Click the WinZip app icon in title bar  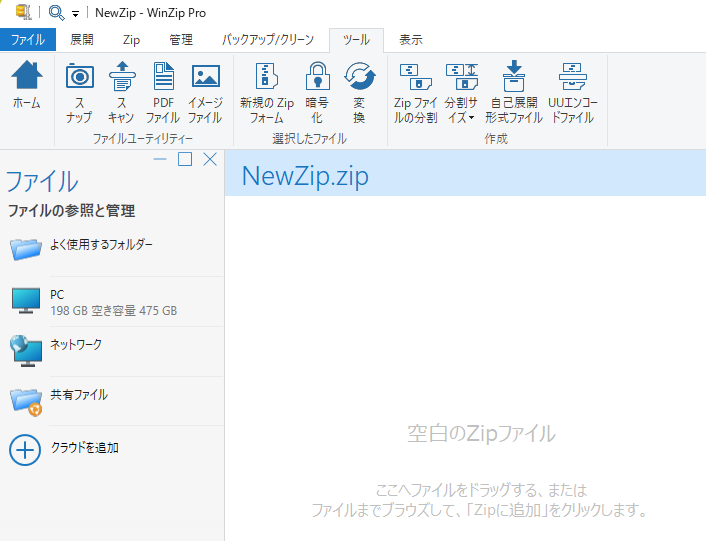(x=23, y=12)
